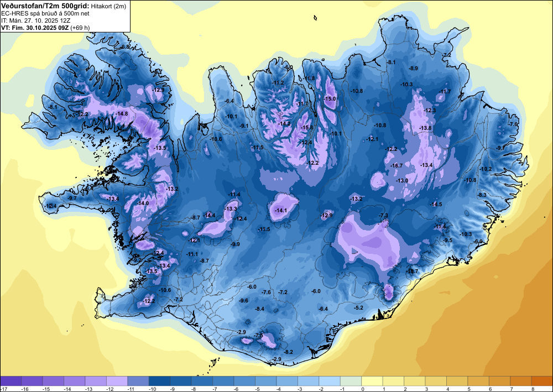Viewport: 553px width, 392px height.
Task: Click the -9.9 temperature value
Action: click(235, 244)
